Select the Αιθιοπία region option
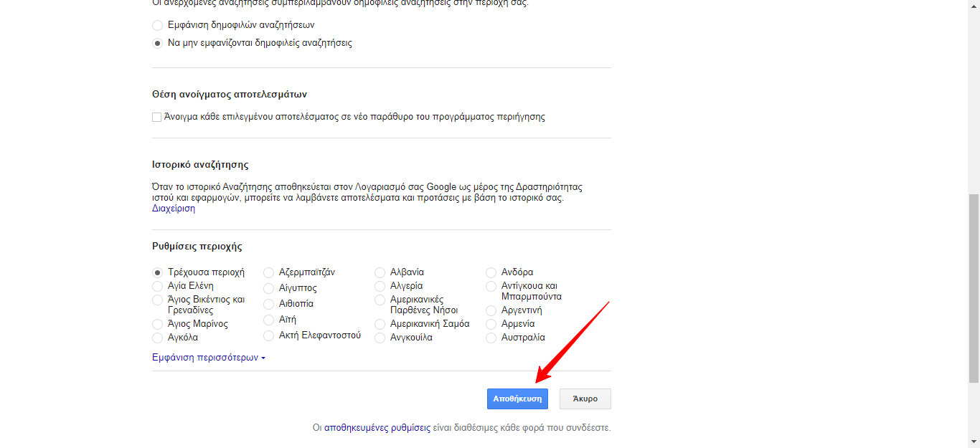Image resolution: width=980 pixels, height=448 pixels. pyautogui.click(x=268, y=303)
